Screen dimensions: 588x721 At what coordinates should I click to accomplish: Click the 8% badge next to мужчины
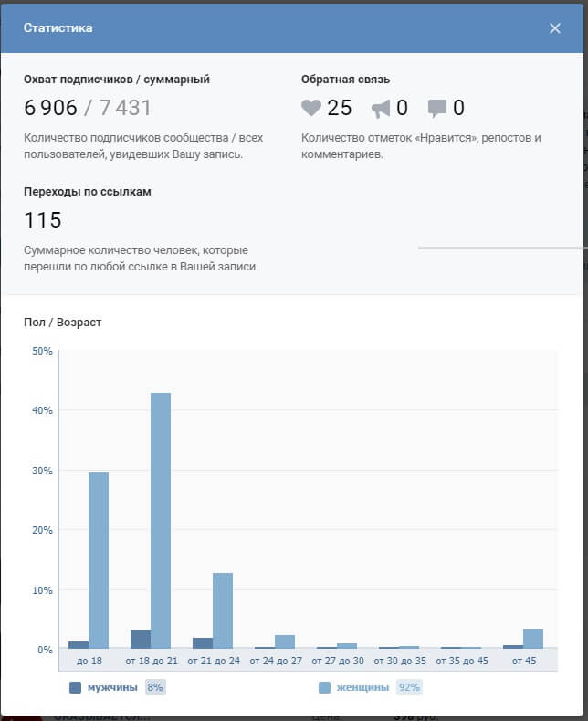coord(155,687)
